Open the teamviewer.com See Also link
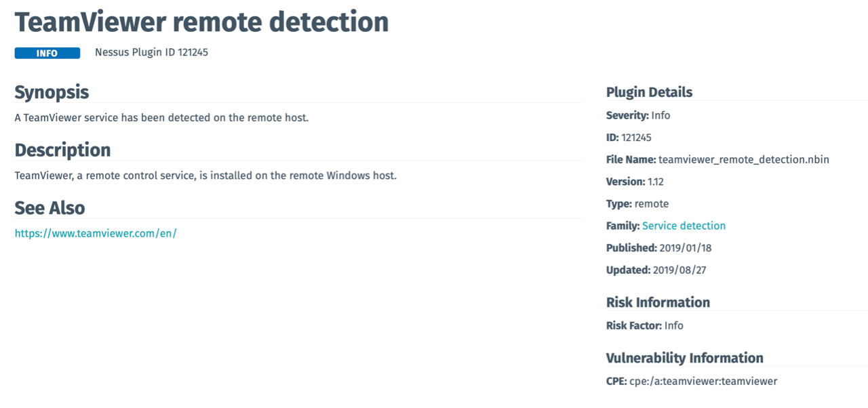Viewport: 868px width, 408px height. coord(96,233)
